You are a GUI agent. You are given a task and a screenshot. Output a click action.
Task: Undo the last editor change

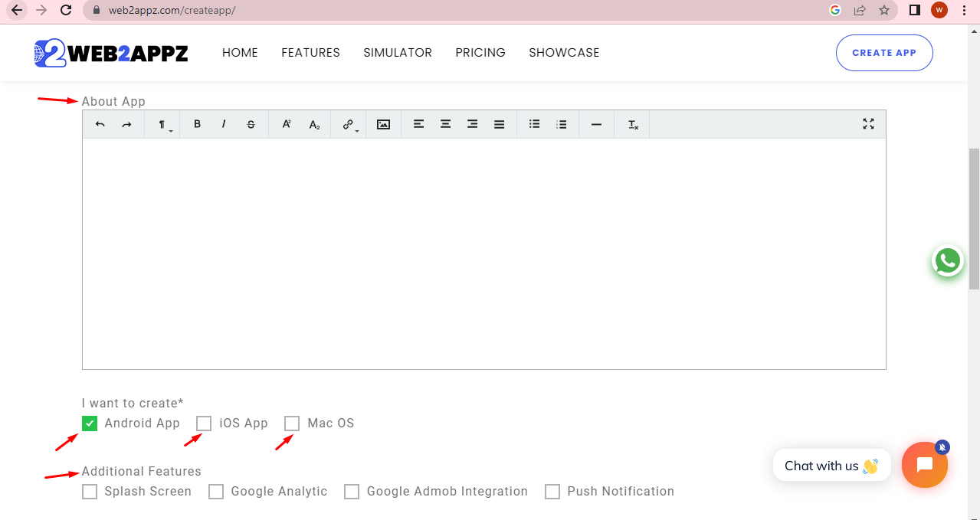pos(100,123)
